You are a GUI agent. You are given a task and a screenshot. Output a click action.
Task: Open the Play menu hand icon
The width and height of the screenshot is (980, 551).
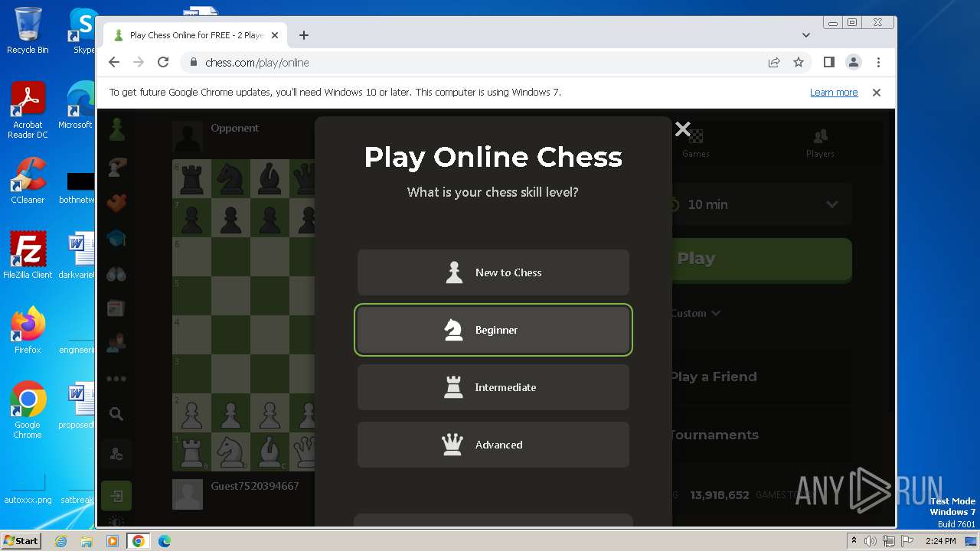click(x=116, y=167)
